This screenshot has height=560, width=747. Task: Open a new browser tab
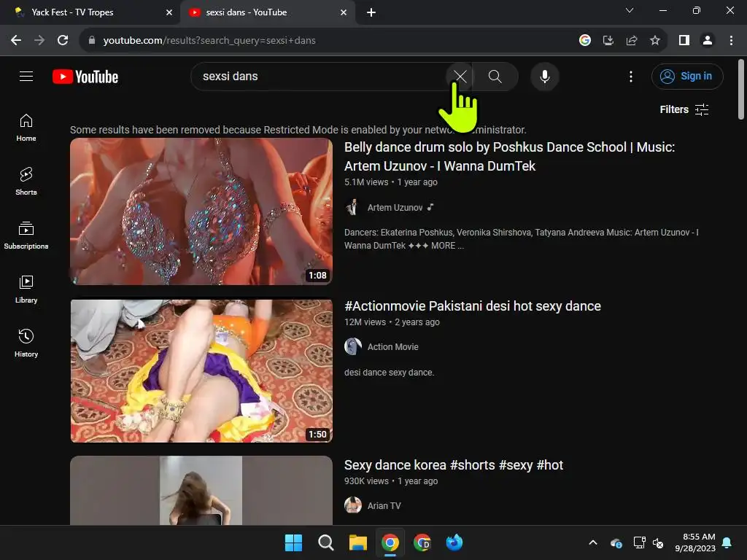[x=371, y=12]
